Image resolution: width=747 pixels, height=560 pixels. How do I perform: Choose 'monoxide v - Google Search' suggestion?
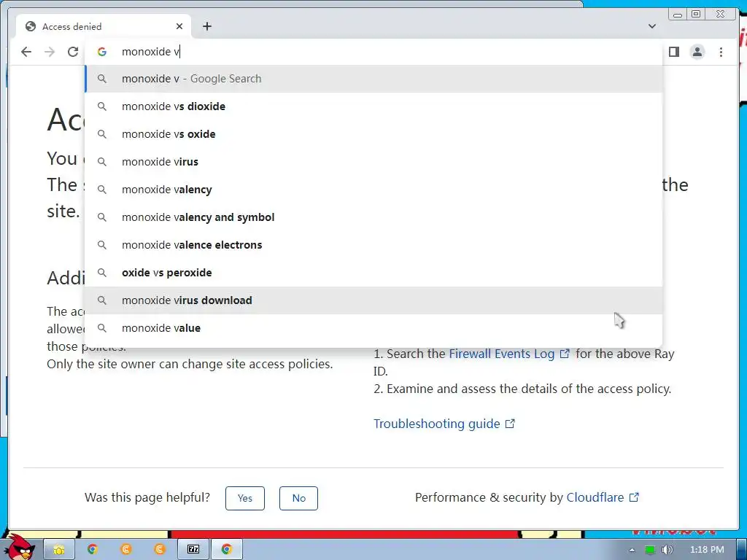[373, 79]
